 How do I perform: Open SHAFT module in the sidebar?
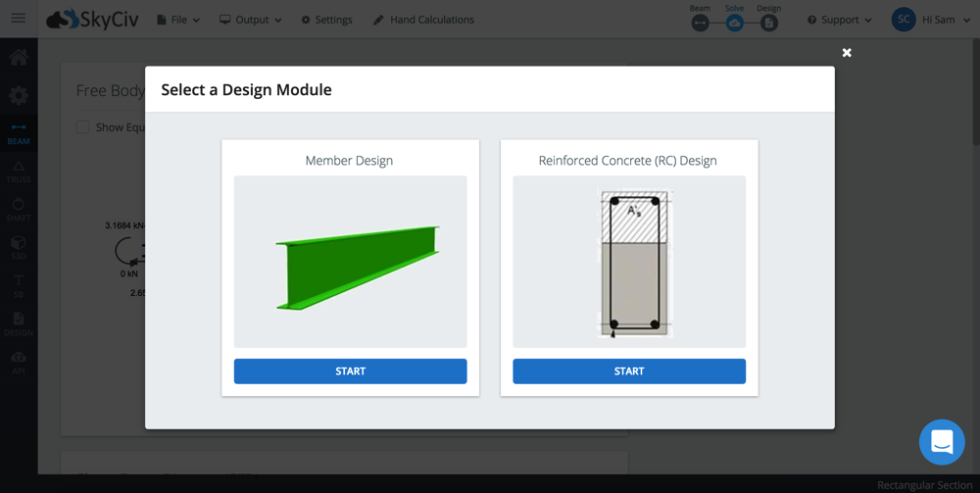[x=18, y=211]
